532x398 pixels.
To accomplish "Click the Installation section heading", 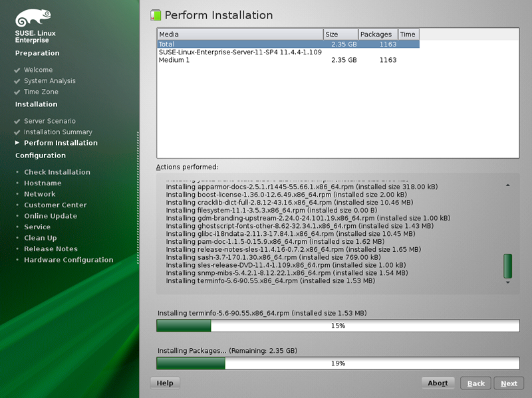I will click(37, 104).
